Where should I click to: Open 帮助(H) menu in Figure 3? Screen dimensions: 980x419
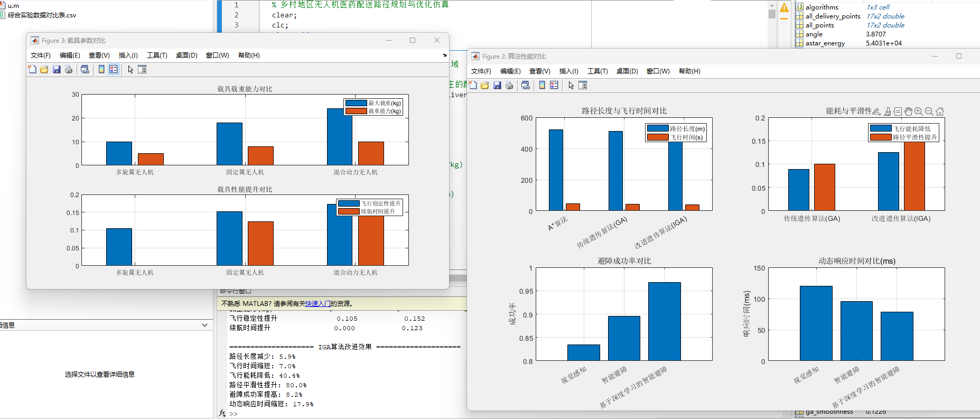pyautogui.click(x=249, y=55)
